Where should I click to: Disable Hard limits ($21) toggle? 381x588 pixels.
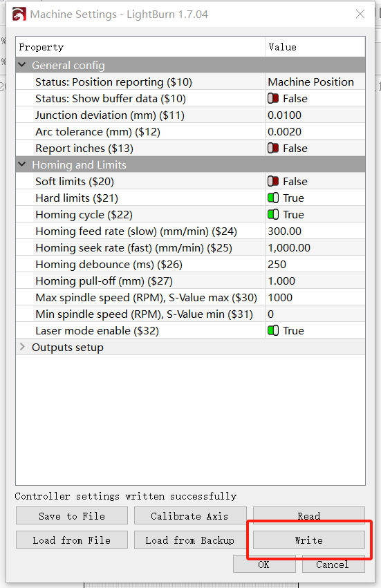pyautogui.click(x=273, y=198)
